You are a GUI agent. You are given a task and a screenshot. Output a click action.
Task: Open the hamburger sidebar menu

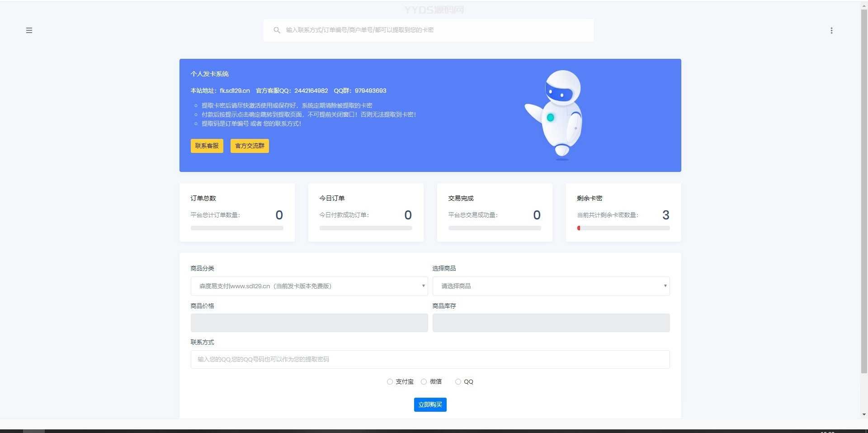pos(29,30)
